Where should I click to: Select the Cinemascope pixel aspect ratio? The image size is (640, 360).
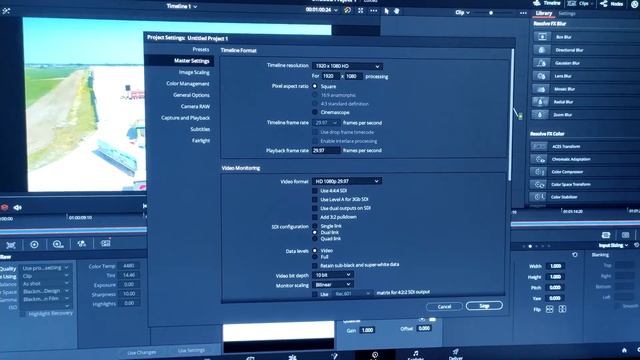pyautogui.click(x=315, y=112)
